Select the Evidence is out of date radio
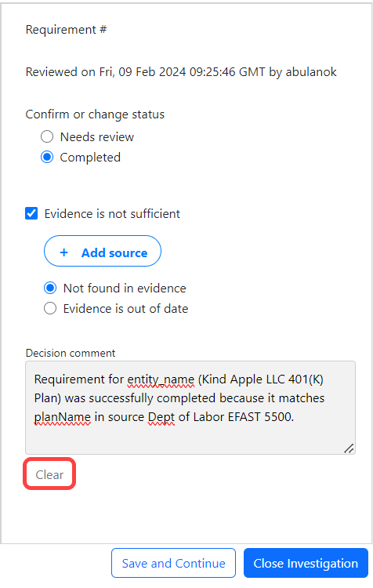The width and height of the screenshot is (373, 588). [x=50, y=308]
